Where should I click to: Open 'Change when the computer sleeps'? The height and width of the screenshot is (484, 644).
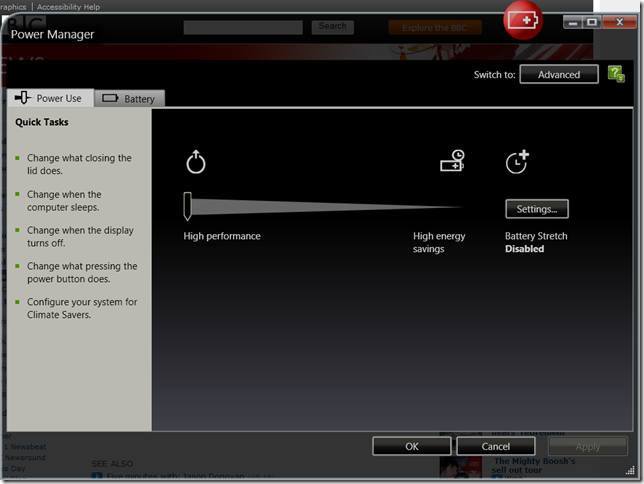point(64,201)
